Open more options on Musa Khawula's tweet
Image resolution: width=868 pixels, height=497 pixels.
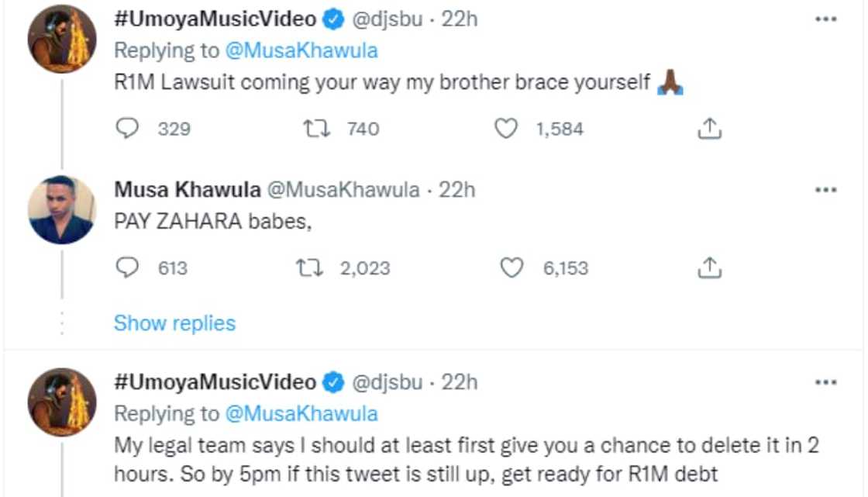tap(826, 190)
